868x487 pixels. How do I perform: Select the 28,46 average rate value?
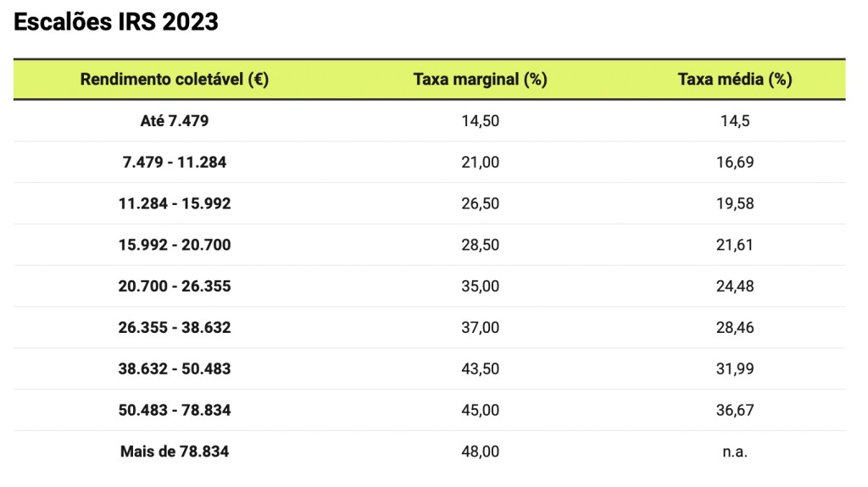(735, 328)
